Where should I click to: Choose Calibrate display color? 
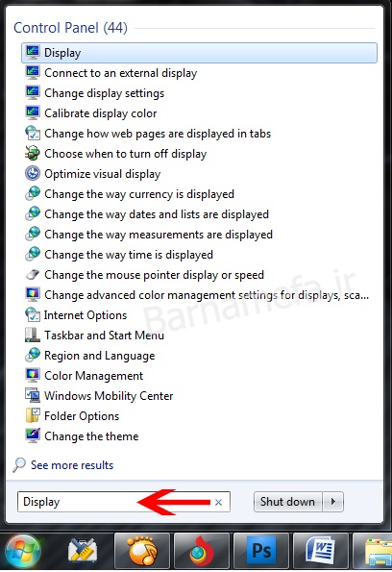(x=100, y=113)
